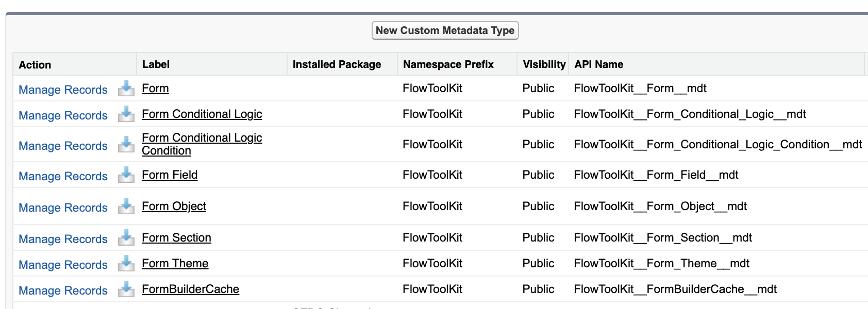This screenshot has height=309, width=868.
Task: Click the download icon beside Form Conditional Logic
Action: point(125,114)
